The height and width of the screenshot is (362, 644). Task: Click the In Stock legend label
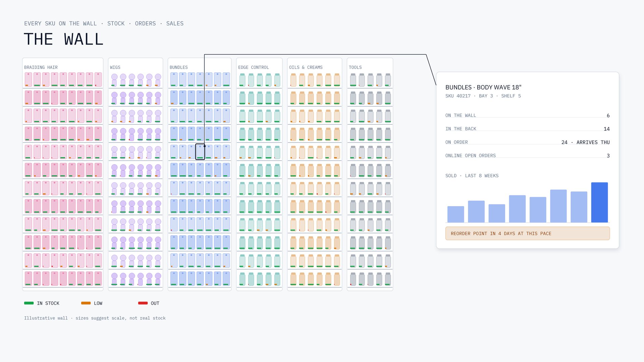point(48,303)
